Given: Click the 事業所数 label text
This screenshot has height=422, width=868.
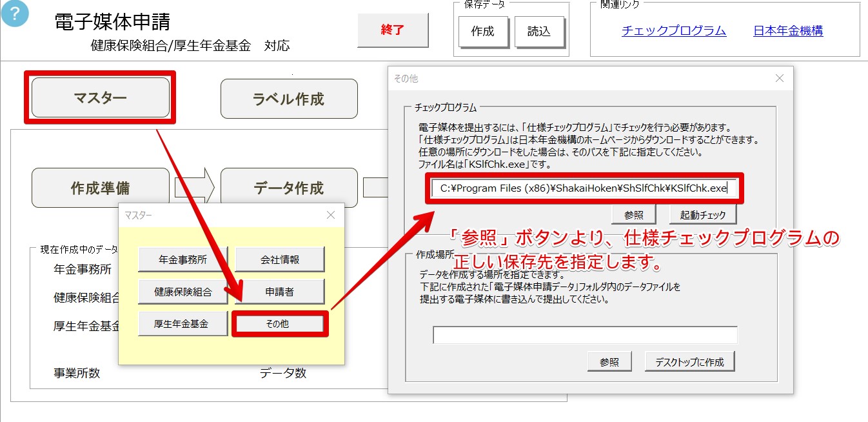Looking at the screenshot, I should (77, 373).
